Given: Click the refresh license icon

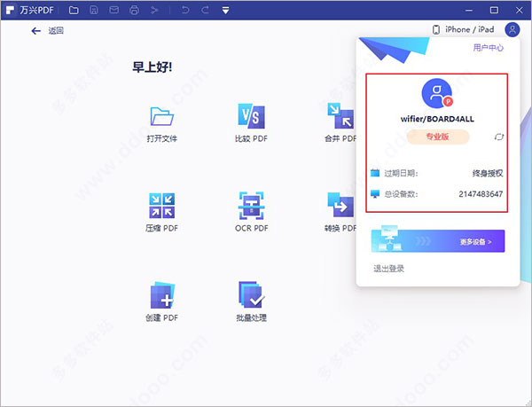Looking at the screenshot, I should tap(498, 137).
